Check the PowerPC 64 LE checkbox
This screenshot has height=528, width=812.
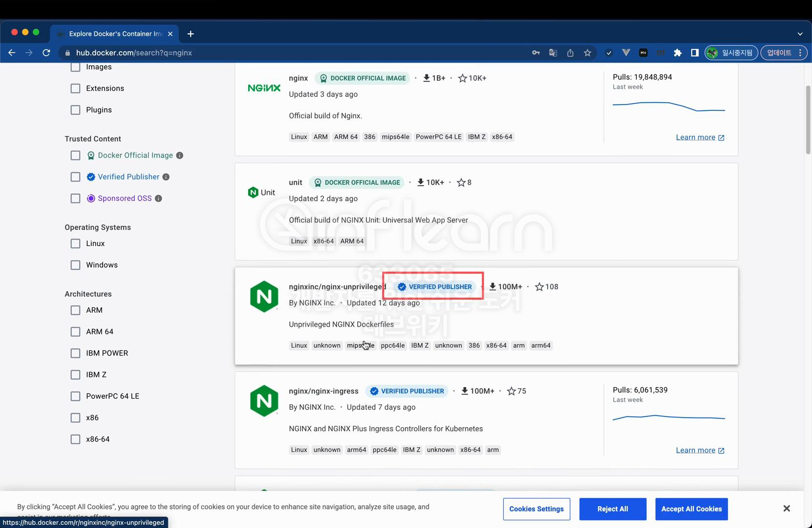coord(75,396)
